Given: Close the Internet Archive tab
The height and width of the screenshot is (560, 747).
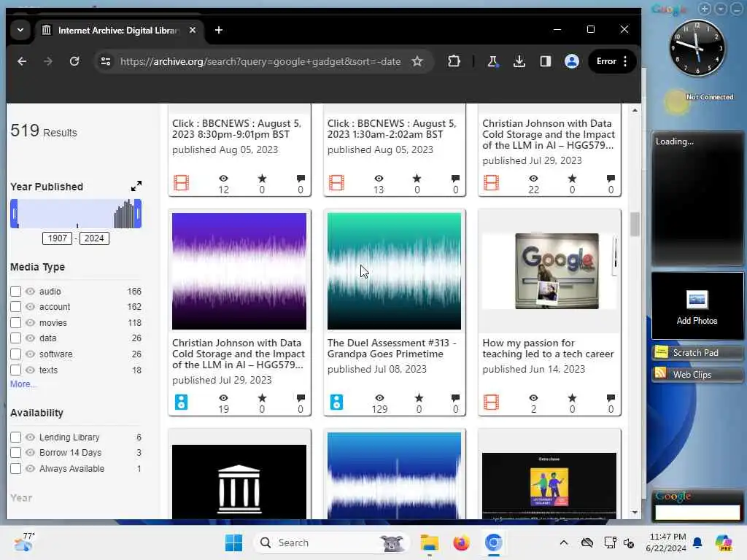Looking at the screenshot, I should (193, 30).
